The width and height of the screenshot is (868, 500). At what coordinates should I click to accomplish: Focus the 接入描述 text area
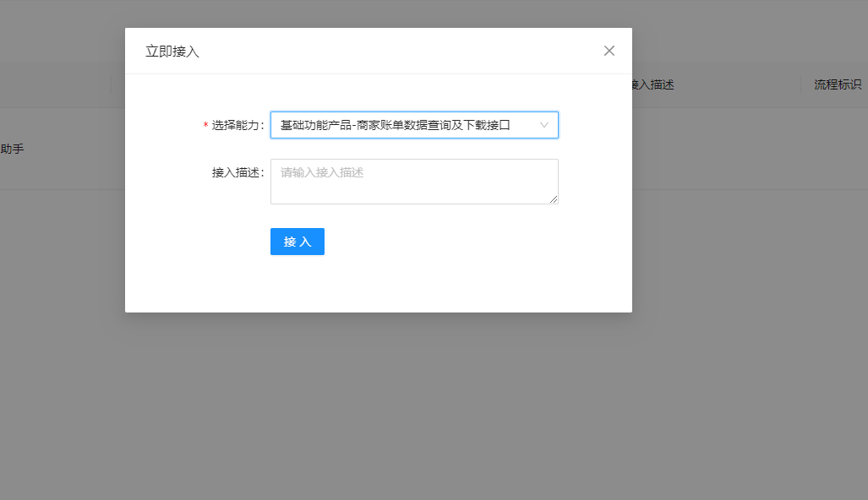pyautogui.click(x=414, y=187)
